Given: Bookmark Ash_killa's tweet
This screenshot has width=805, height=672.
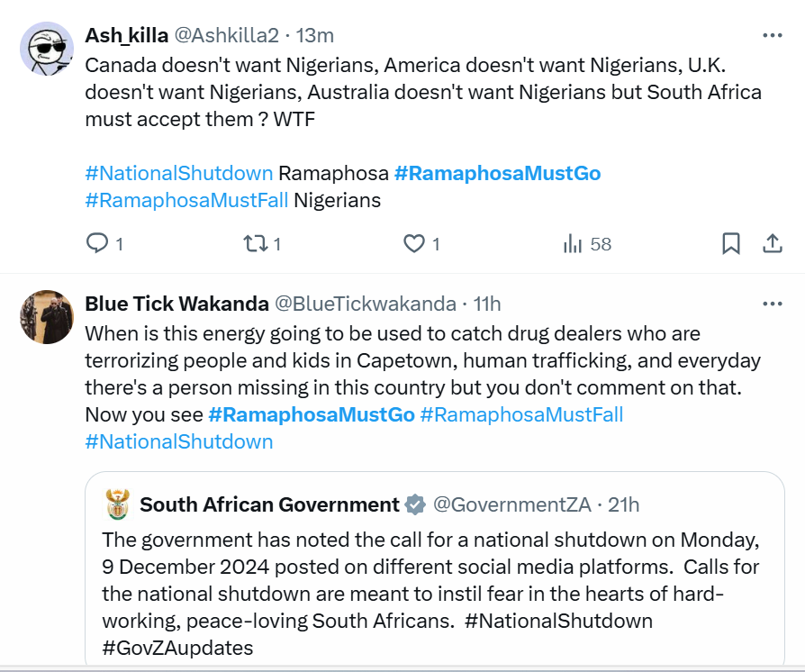Looking at the screenshot, I should pos(731,243).
